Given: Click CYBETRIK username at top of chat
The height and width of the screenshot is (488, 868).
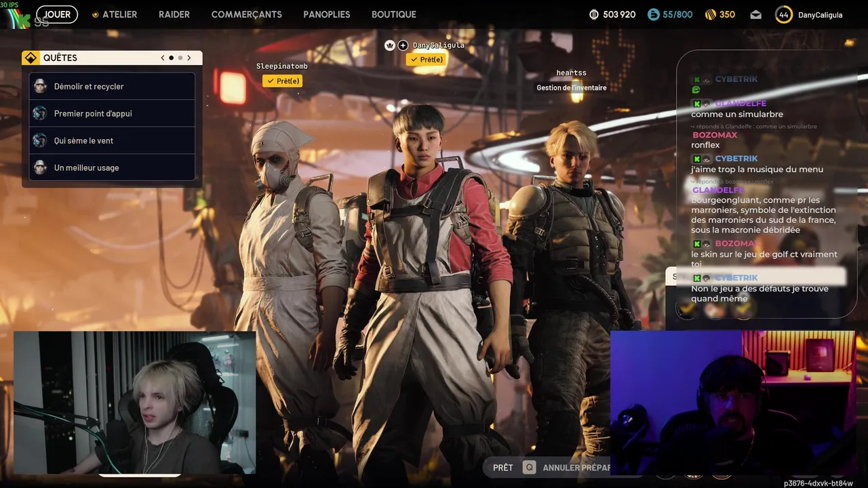Looking at the screenshot, I should coord(736,79).
